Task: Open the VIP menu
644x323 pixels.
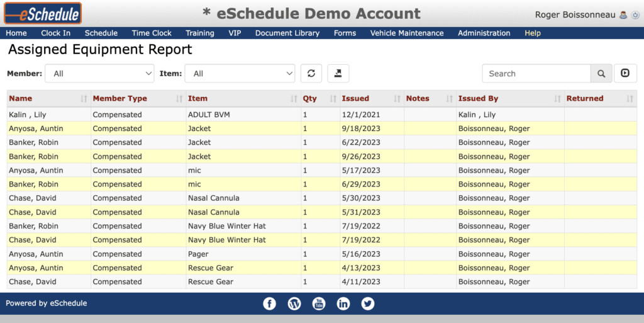Action: coord(235,33)
